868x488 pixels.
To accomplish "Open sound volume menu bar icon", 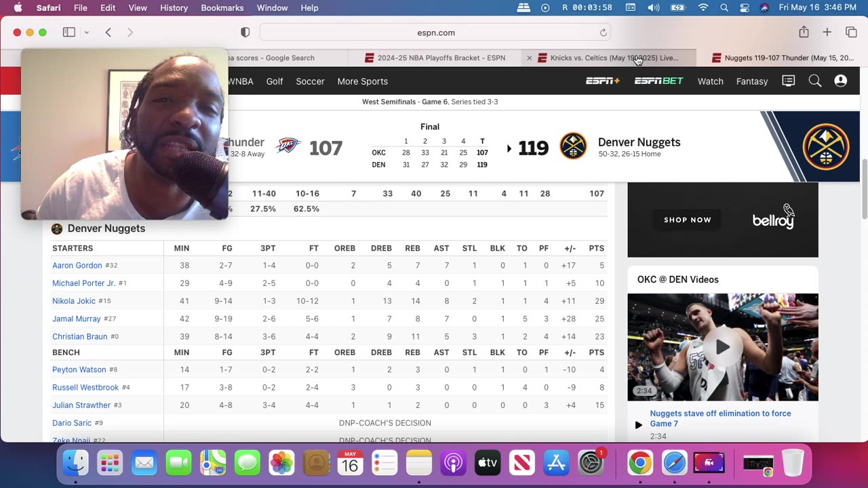I will click(653, 7).
